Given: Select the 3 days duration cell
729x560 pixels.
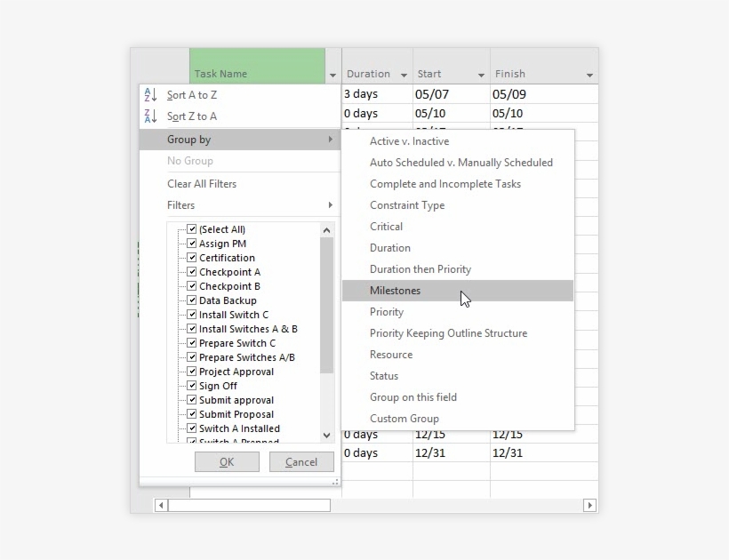Looking at the screenshot, I should pos(377,94).
